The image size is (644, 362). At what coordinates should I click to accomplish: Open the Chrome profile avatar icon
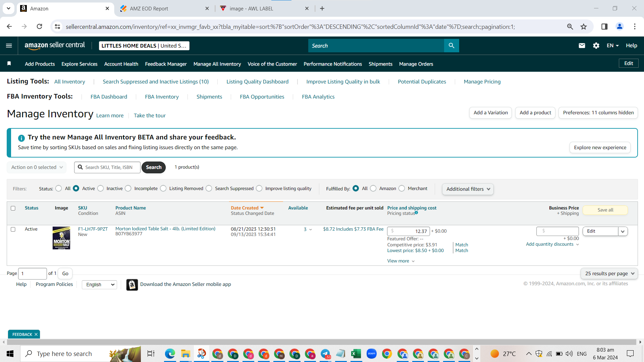(620, 26)
